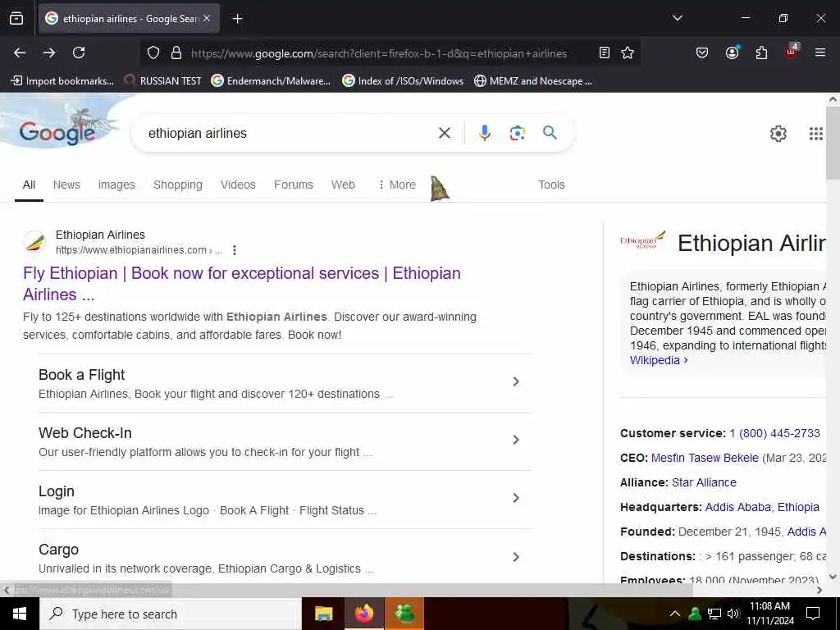840x630 pixels.
Task: Open Windows Start menu
Action: coord(20,614)
